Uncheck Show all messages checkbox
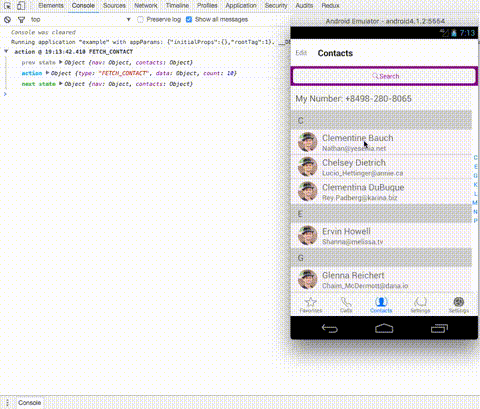This screenshot has height=409, width=480. click(x=189, y=20)
